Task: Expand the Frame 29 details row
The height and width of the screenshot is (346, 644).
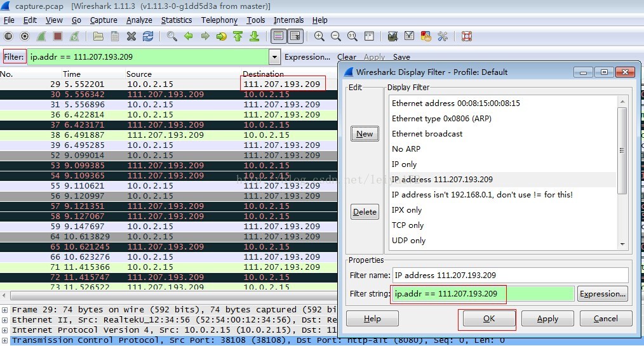Action: point(5,309)
